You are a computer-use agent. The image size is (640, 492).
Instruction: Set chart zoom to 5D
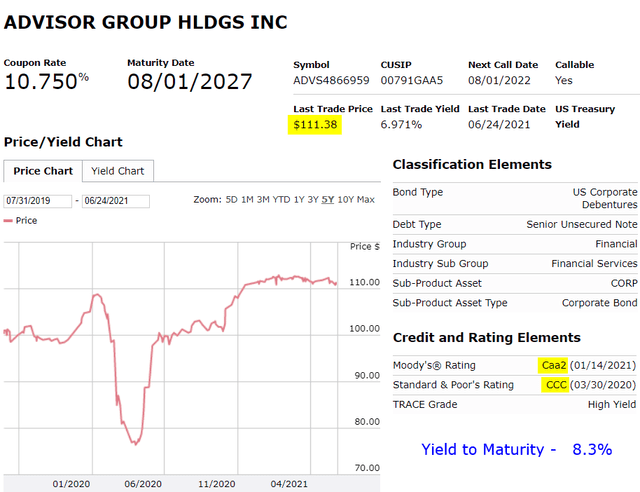pyautogui.click(x=231, y=200)
